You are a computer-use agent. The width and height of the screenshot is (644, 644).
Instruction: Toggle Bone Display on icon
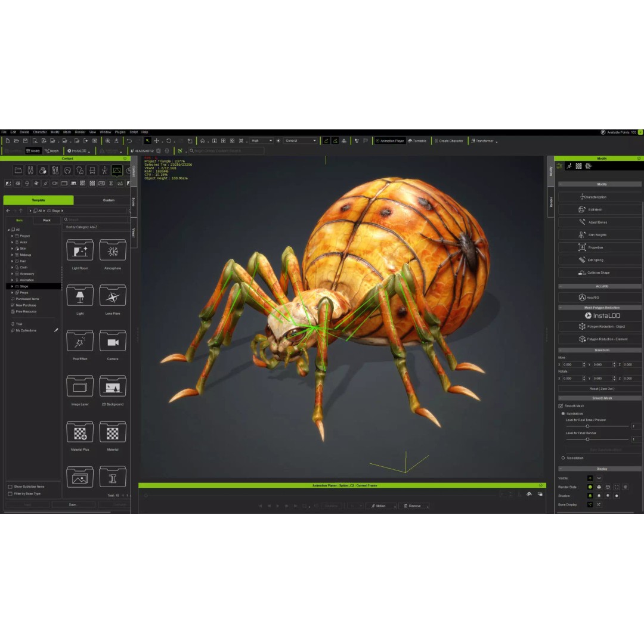click(590, 504)
